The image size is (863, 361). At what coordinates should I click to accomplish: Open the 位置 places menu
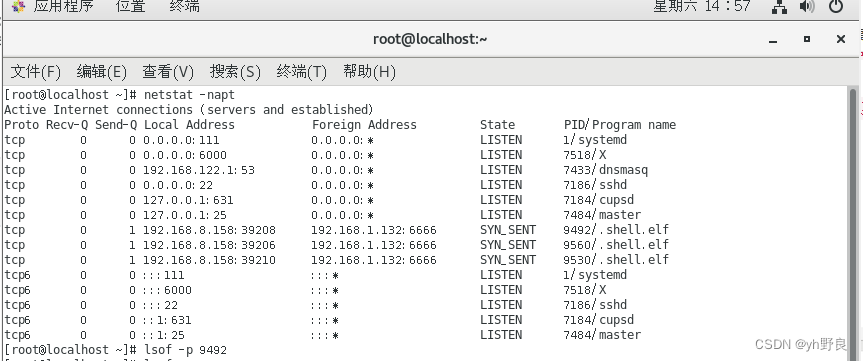coord(130,7)
